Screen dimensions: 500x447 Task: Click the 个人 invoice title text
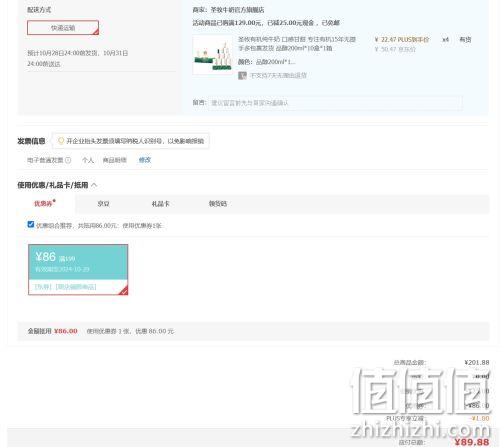88,160
